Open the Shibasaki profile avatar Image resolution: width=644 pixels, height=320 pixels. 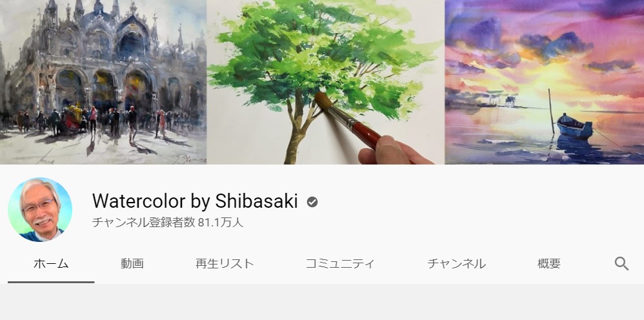coord(40,210)
